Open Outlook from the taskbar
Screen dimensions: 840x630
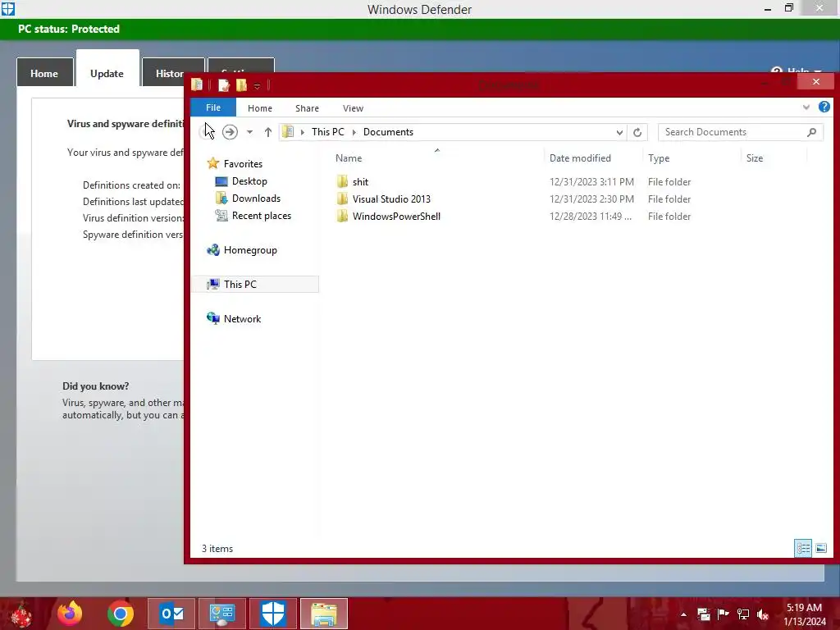172,614
